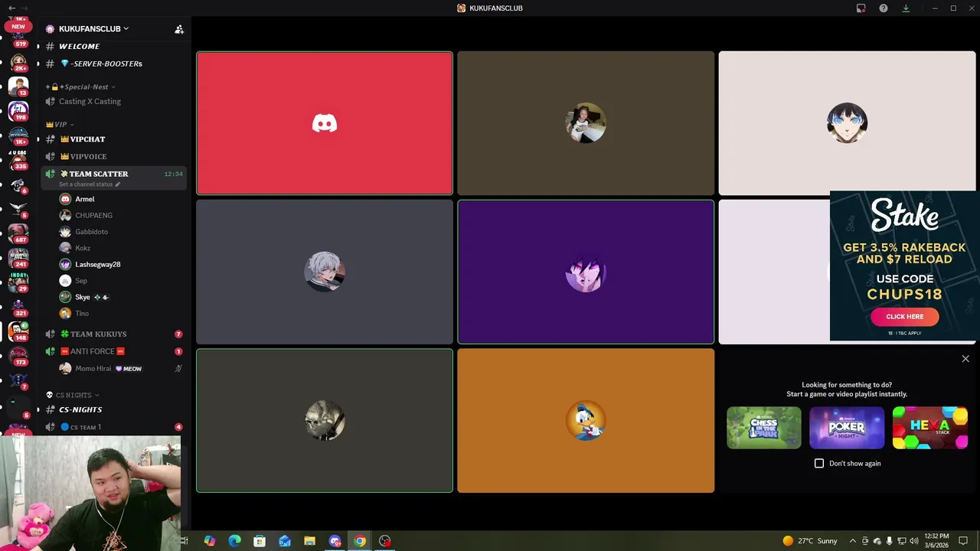The width and height of the screenshot is (980, 551).
Task: Start Poker Night activity
Action: tap(847, 428)
